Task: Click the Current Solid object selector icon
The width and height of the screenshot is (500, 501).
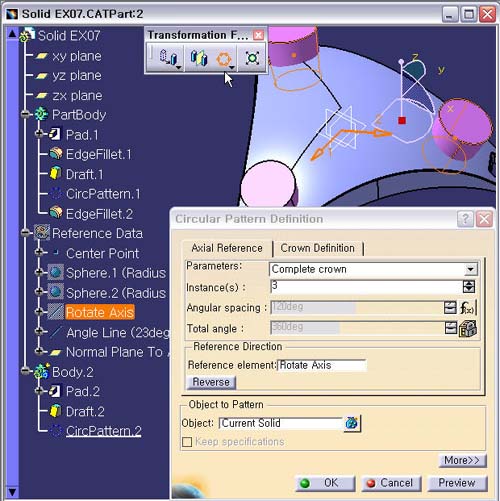Action: click(x=352, y=423)
